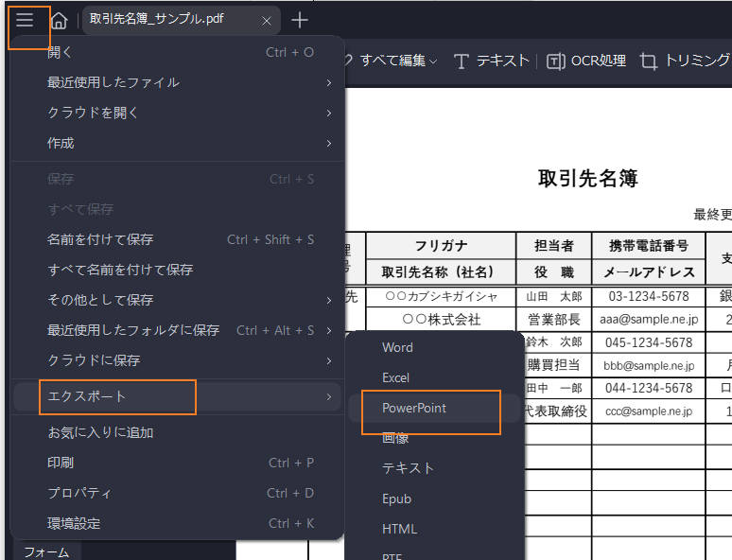This screenshot has height=560, width=732.
Task: Click the 03-1234-5678 phone cell
Action: coord(649,297)
